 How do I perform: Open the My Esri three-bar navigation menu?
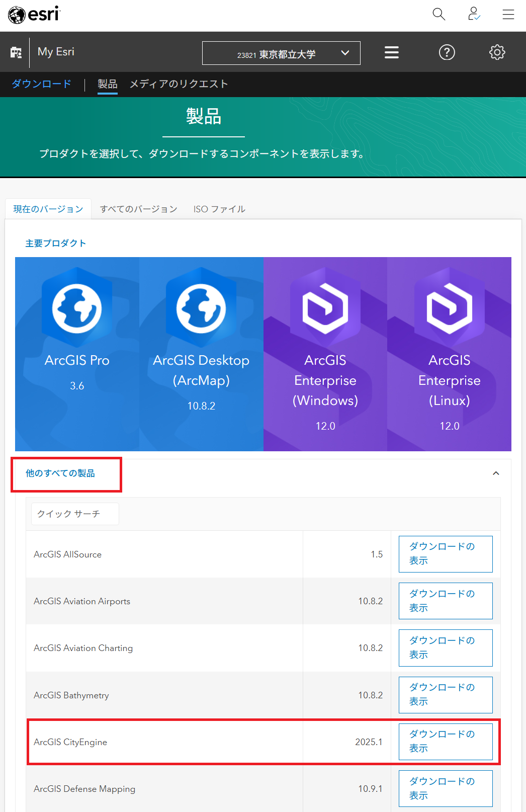391,52
